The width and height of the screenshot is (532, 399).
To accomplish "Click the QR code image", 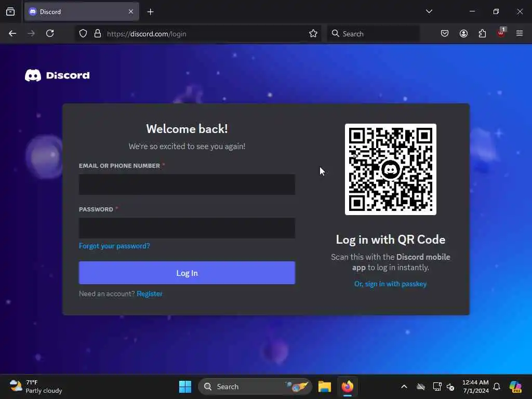I will [x=391, y=169].
